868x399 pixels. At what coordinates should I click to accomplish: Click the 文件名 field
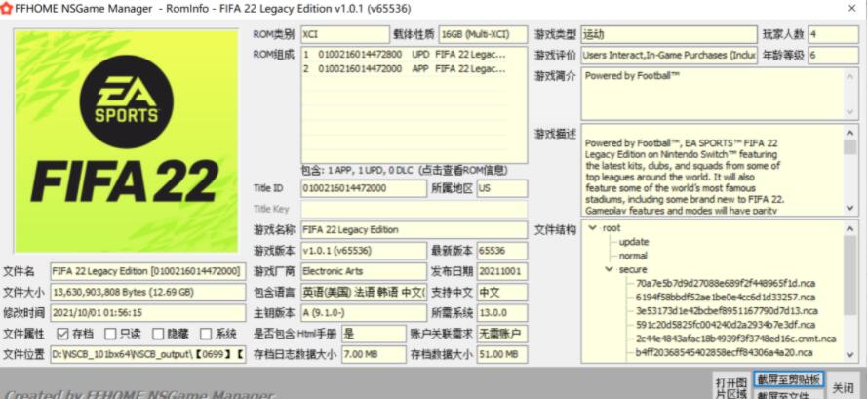click(148, 271)
